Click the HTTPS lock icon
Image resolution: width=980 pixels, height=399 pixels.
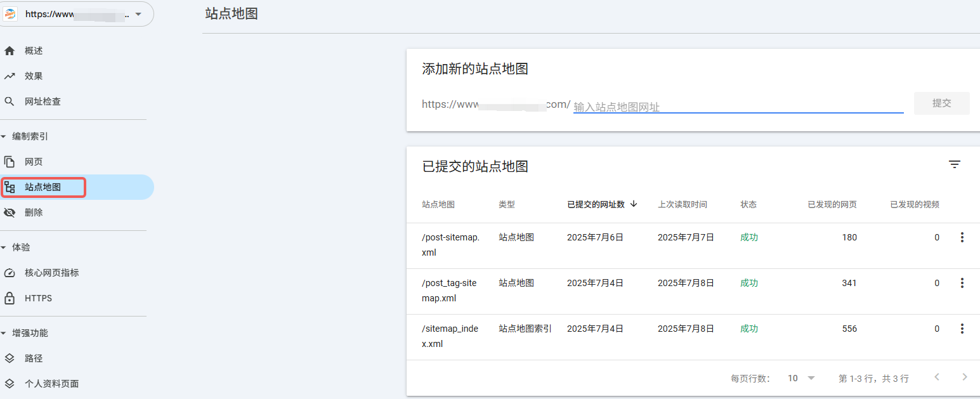pyautogui.click(x=10, y=298)
